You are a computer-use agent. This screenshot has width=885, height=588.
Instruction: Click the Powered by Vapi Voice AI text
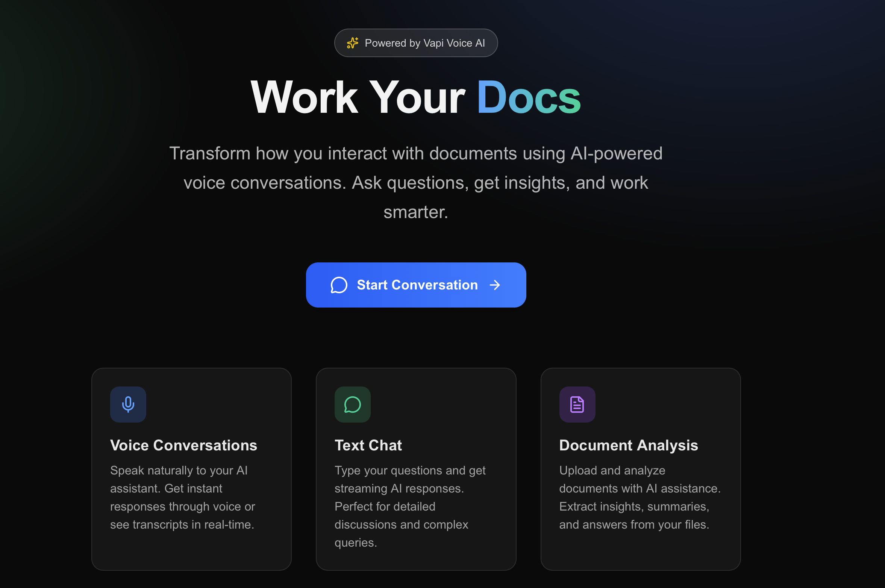pos(425,43)
